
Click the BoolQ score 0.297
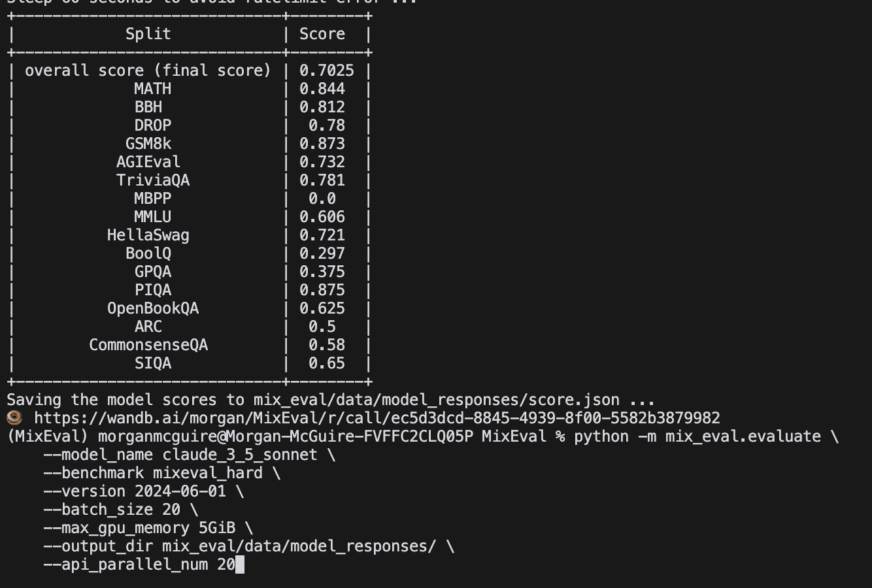coord(322,253)
